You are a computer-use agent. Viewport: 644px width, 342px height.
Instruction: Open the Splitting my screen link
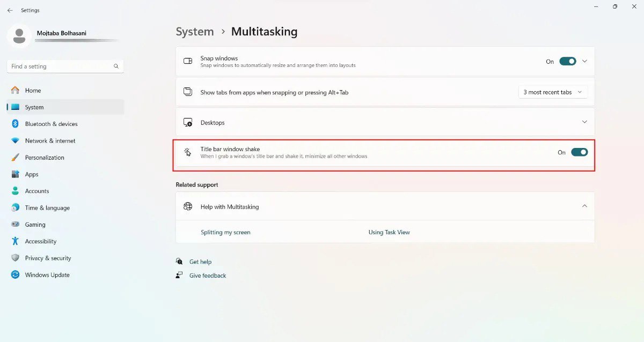tap(225, 232)
